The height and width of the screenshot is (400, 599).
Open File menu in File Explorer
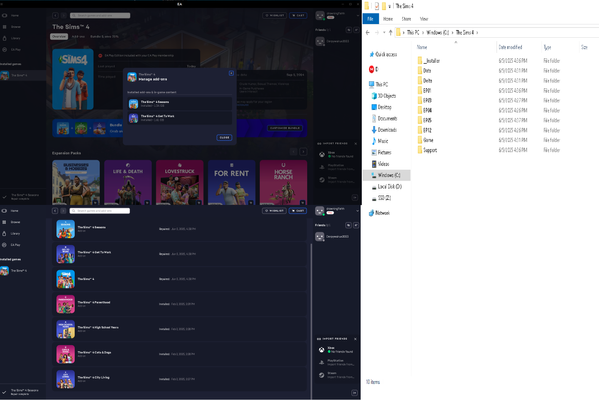coord(371,19)
